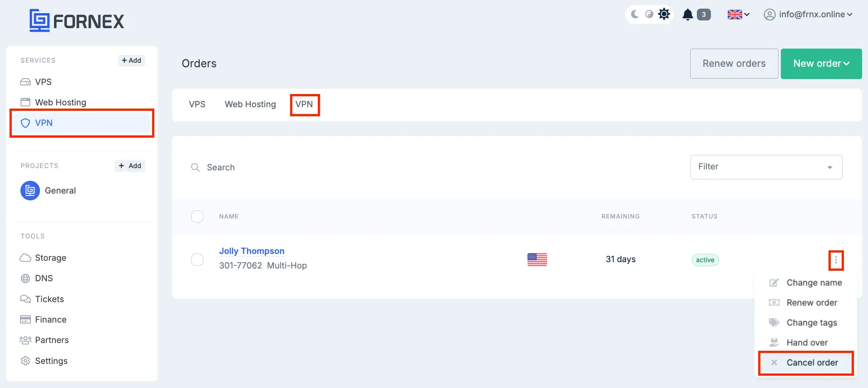Open VPN in sidebar
The width and height of the screenshot is (868, 388).
click(x=82, y=123)
